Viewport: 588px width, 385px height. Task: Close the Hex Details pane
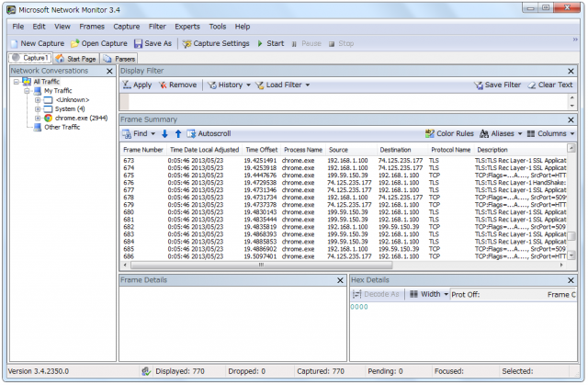(571, 280)
